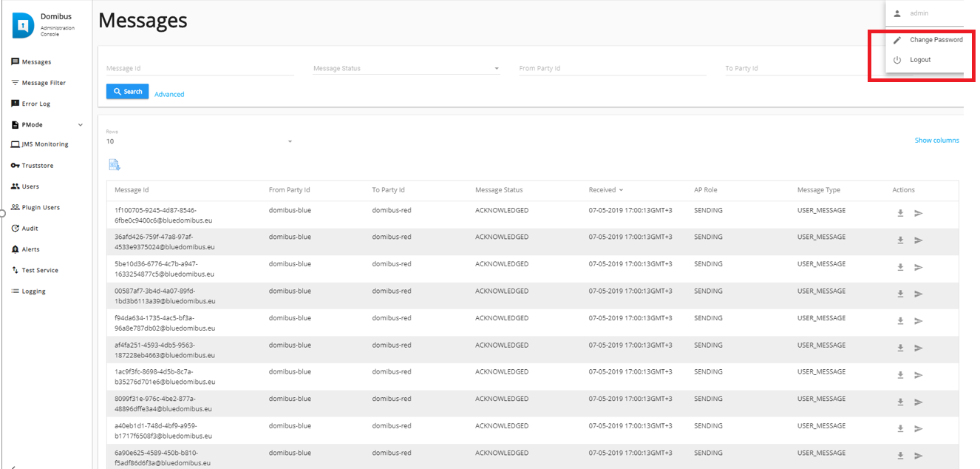Resend message af4fa251-4593-4db5-9563

(918, 348)
